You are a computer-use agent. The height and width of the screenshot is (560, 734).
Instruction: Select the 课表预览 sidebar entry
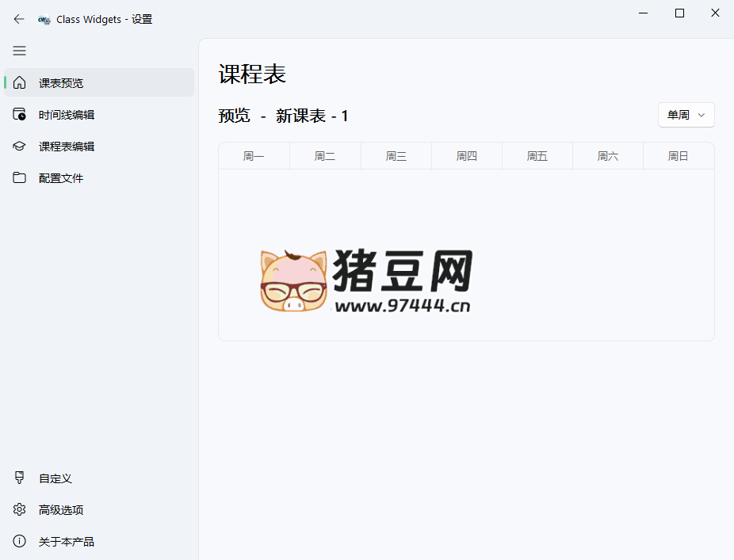(x=62, y=82)
